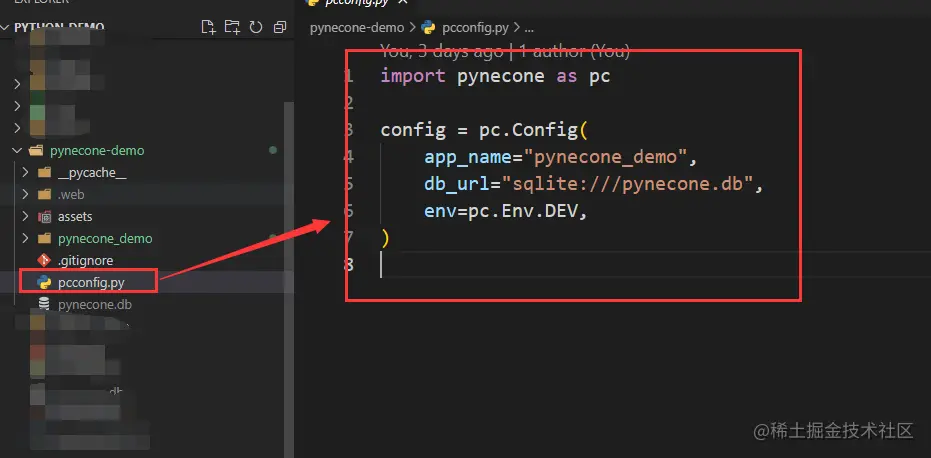Screen dimensions: 931x458
Task: Click pcconfig.py in the breadcrumb
Action: tap(476, 27)
